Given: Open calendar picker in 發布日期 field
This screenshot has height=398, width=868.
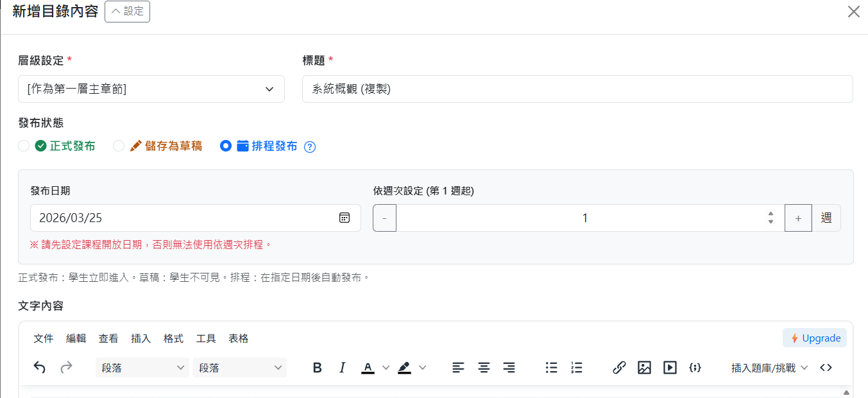Looking at the screenshot, I should 345,218.
